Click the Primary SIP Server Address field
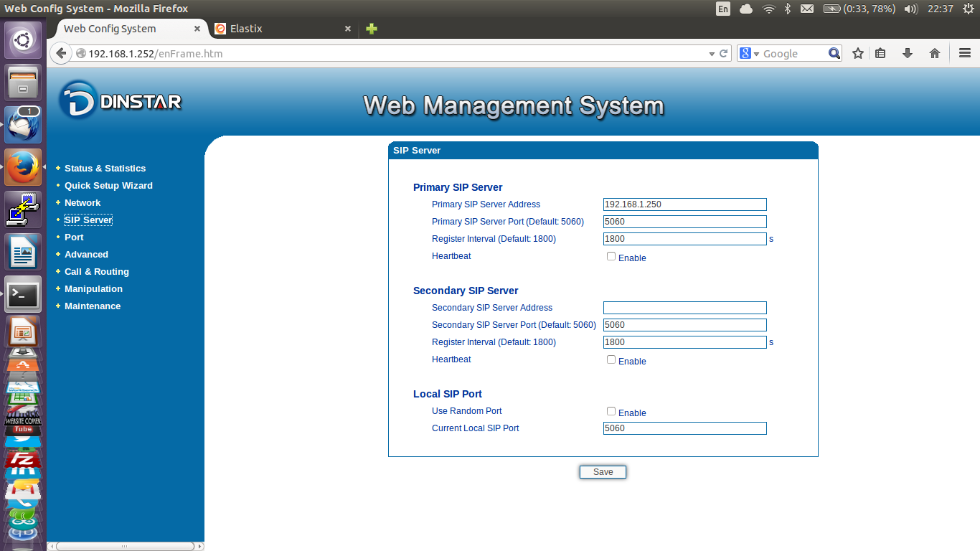The height and width of the screenshot is (551, 980). 685,204
